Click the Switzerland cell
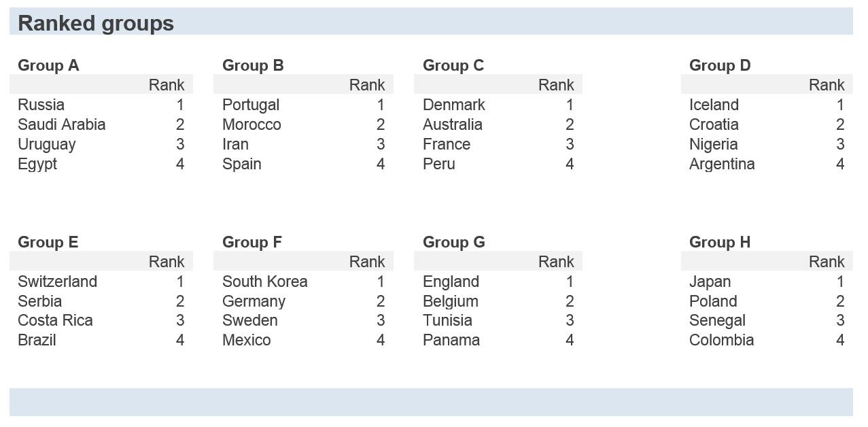The width and height of the screenshot is (868, 427). pos(57,281)
